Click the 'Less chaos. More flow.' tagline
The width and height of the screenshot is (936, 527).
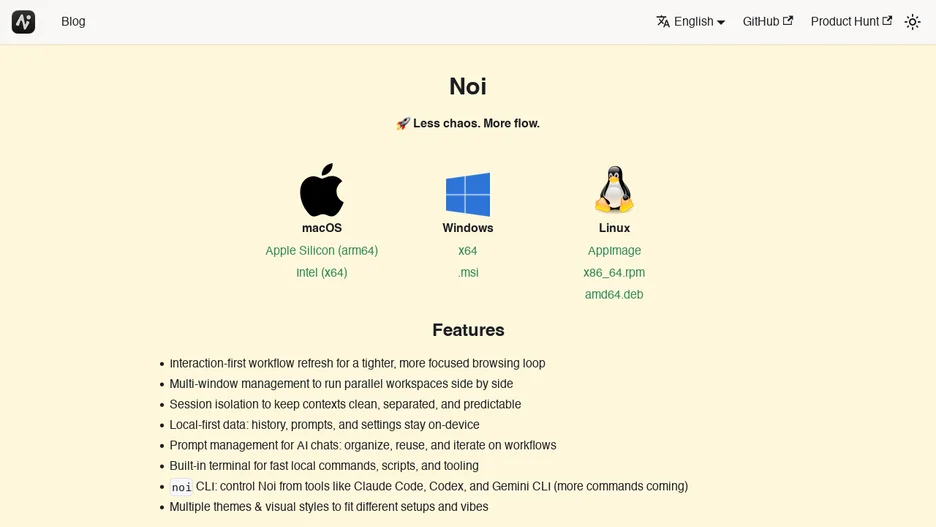coord(476,124)
